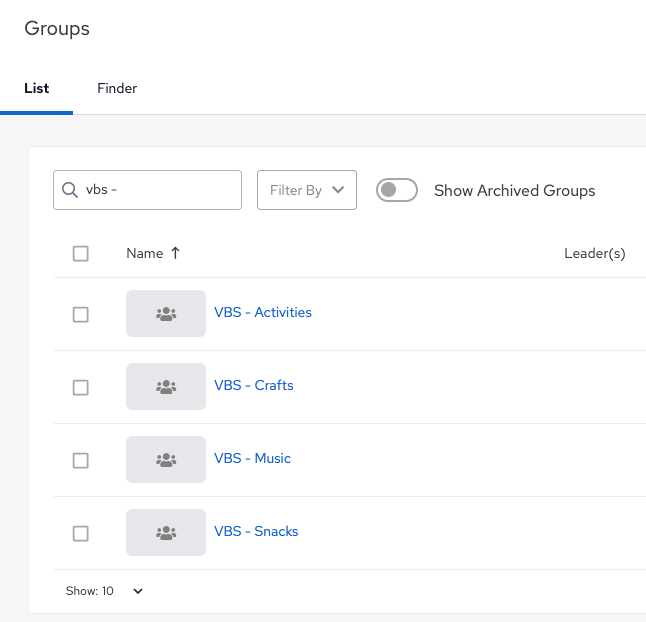
Task: Select the VBS - Music checkbox
Action: (x=80, y=460)
